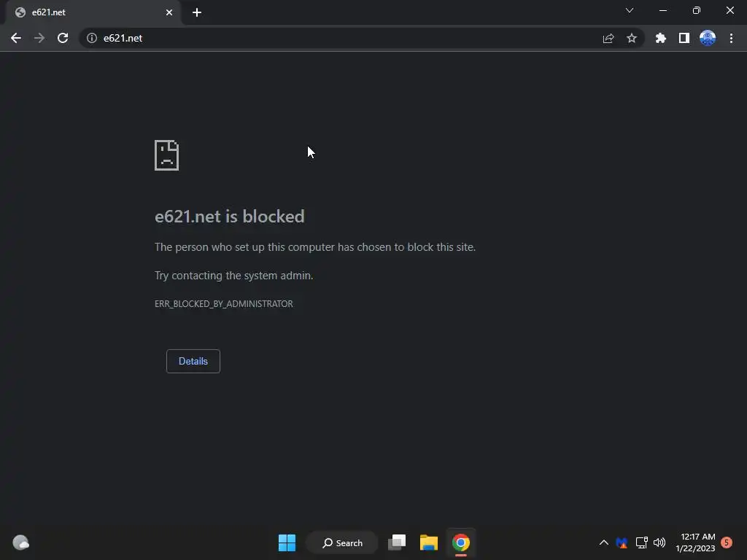Go back using the browser back arrow
747x560 pixels.
[16, 38]
